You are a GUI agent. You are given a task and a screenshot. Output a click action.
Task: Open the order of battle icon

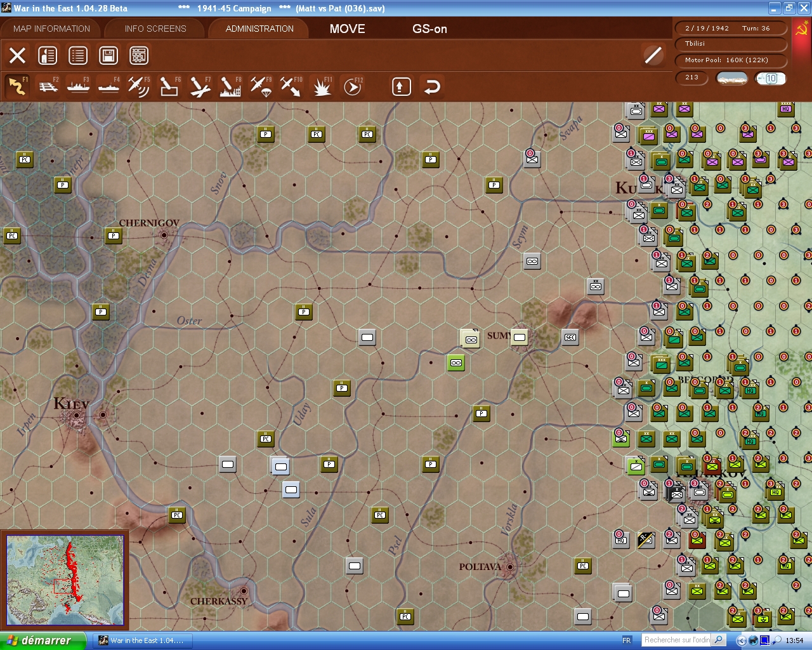point(48,55)
